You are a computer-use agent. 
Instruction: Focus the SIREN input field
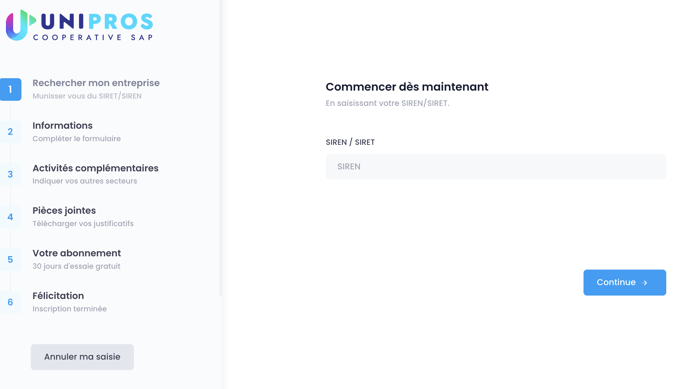tap(496, 167)
